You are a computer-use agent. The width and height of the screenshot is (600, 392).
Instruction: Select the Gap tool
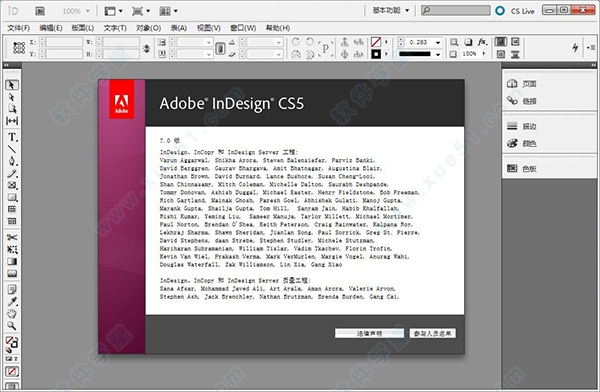click(x=12, y=121)
